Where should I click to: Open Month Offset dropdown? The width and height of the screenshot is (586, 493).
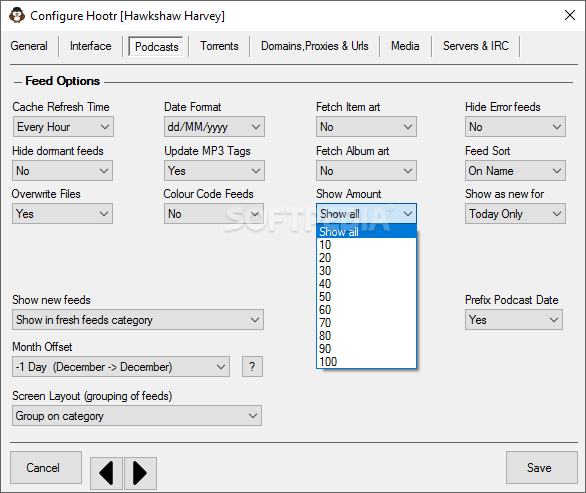121,367
